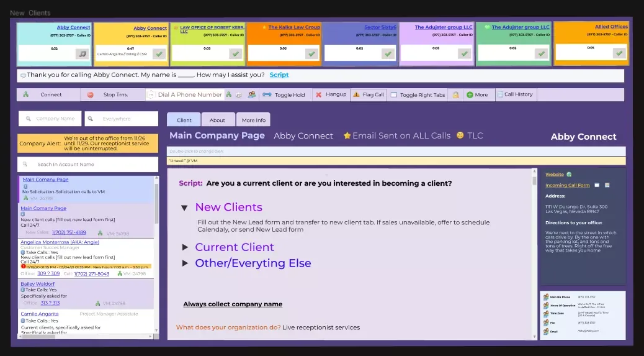Click the Company Alert banner
This screenshot has width=644, height=356.
point(87,144)
